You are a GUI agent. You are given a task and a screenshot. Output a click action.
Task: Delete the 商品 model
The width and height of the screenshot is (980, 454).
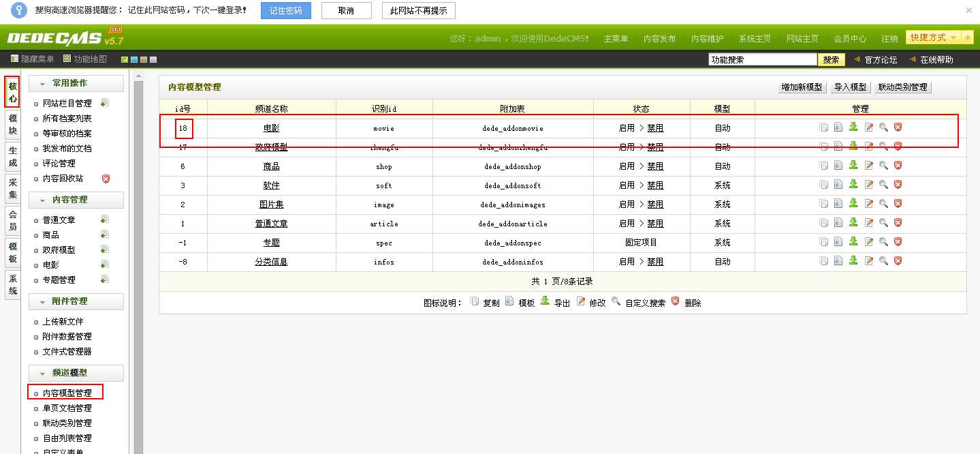(x=898, y=166)
